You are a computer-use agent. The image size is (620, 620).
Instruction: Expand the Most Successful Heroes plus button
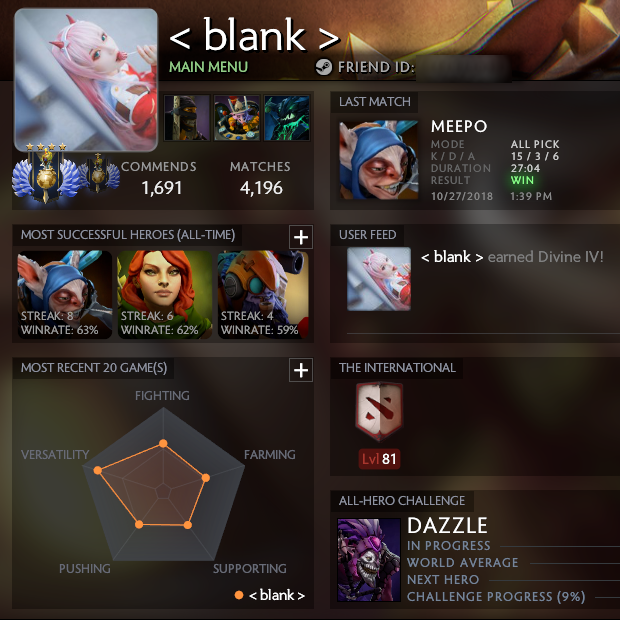(301, 237)
